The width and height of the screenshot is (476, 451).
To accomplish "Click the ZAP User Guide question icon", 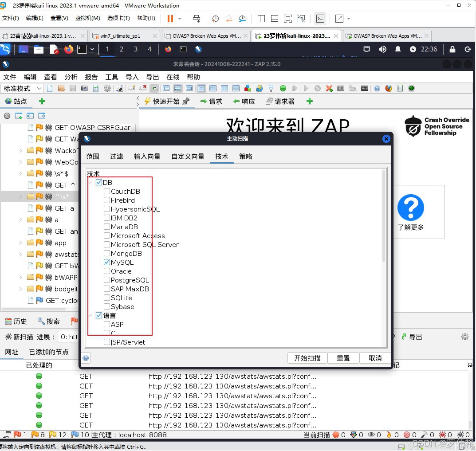I will click(x=377, y=88).
